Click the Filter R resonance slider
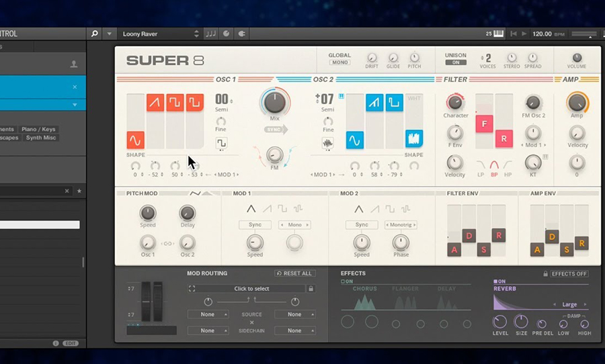Viewport: 605px width, 364px height. click(x=503, y=139)
